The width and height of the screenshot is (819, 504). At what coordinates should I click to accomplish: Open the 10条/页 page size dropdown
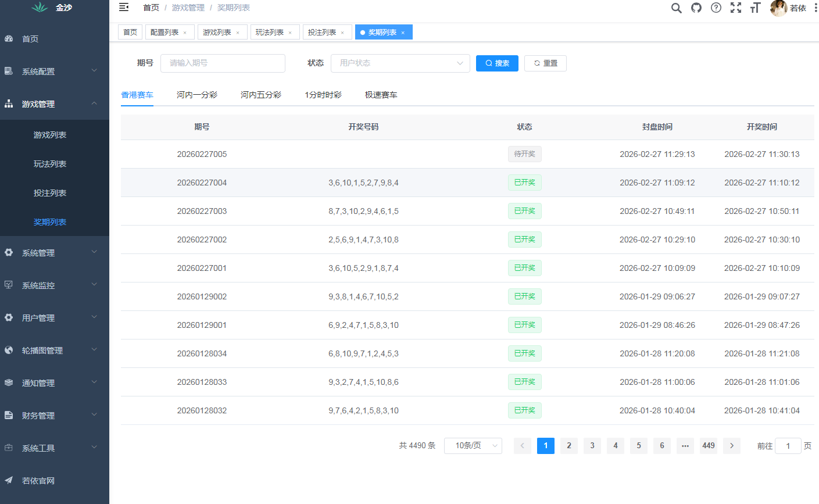point(473,445)
